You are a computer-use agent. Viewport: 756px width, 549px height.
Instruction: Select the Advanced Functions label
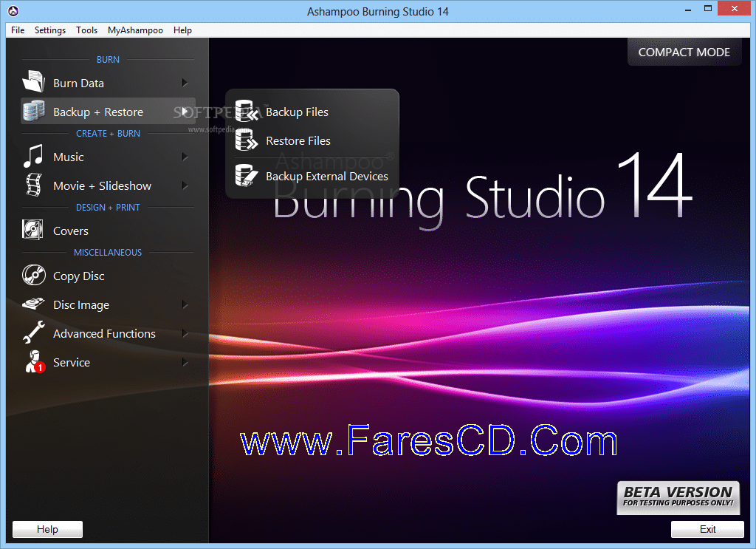pos(104,333)
